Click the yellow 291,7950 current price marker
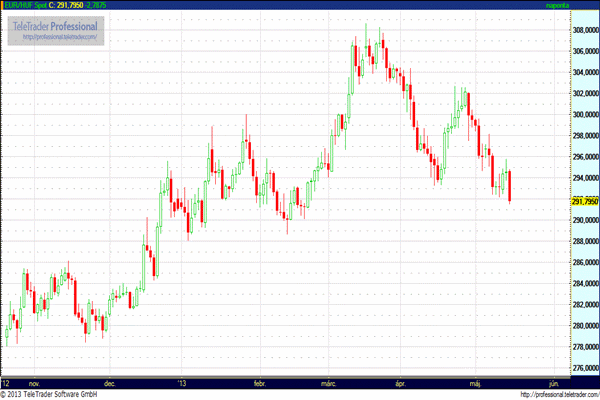Viewport: 600px width, 400px height. point(582,201)
